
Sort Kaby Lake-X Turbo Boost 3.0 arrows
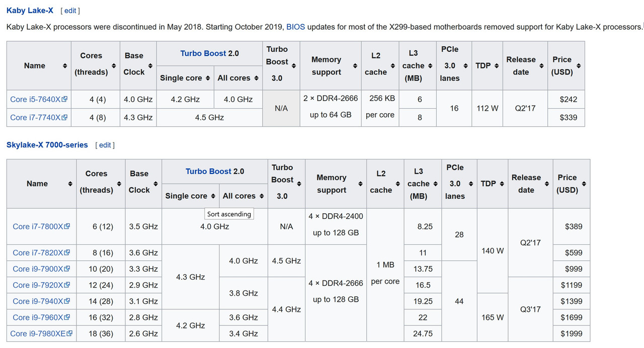[x=294, y=66]
